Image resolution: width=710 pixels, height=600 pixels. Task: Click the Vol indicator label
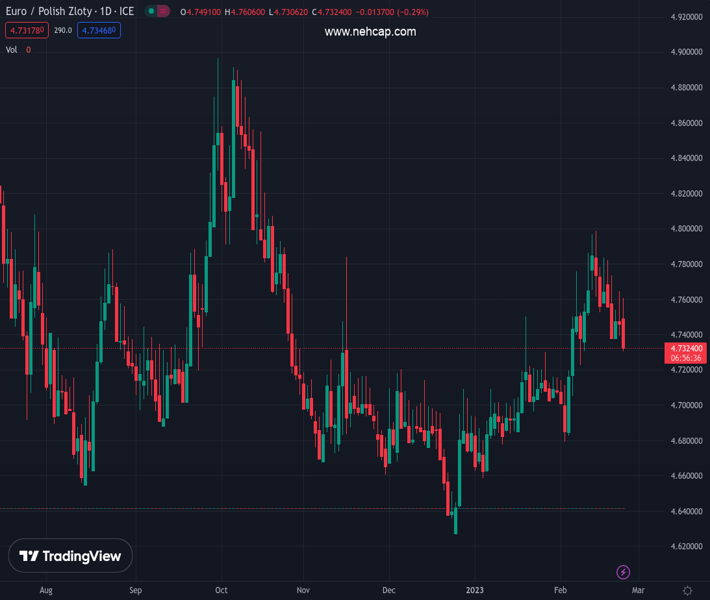(12, 49)
